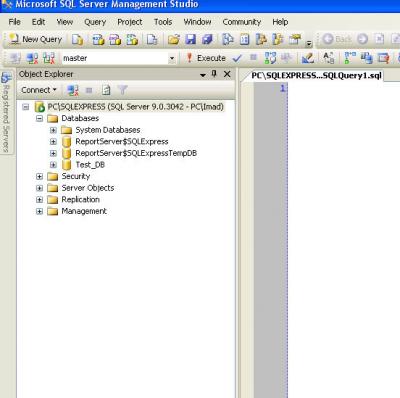The height and width of the screenshot is (398, 400).
Task: Open Template Explorer from toolbar
Action: point(278,40)
